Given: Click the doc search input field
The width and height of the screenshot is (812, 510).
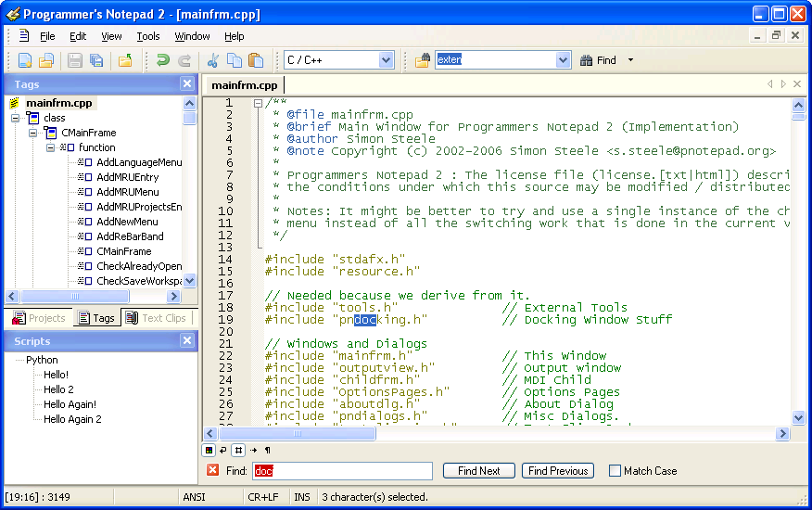Looking at the screenshot, I should pyautogui.click(x=342, y=471).
